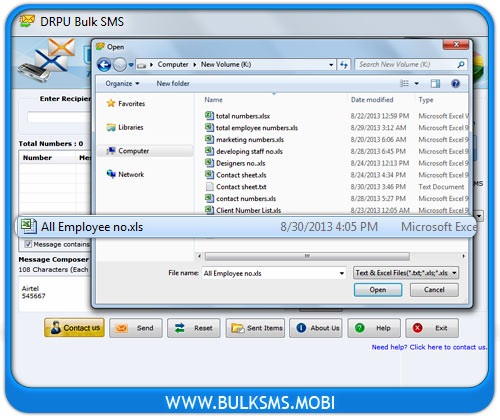Click New folder in dialog toolbar
Image resolution: width=500 pixels, height=420 pixels.
tap(173, 83)
